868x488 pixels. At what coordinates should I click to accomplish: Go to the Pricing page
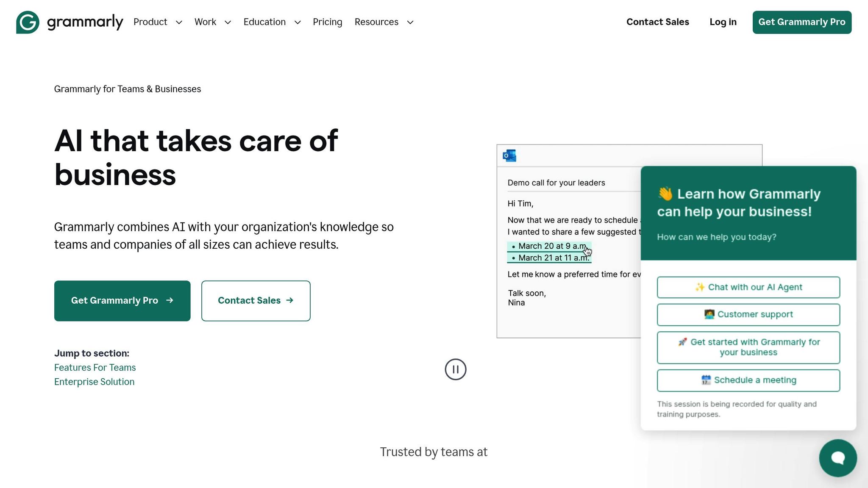pyautogui.click(x=327, y=22)
